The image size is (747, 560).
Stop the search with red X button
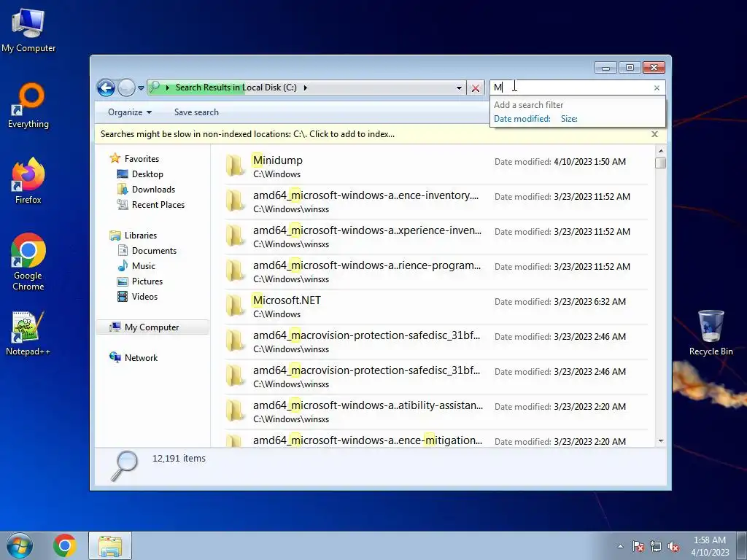tap(475, 88)
